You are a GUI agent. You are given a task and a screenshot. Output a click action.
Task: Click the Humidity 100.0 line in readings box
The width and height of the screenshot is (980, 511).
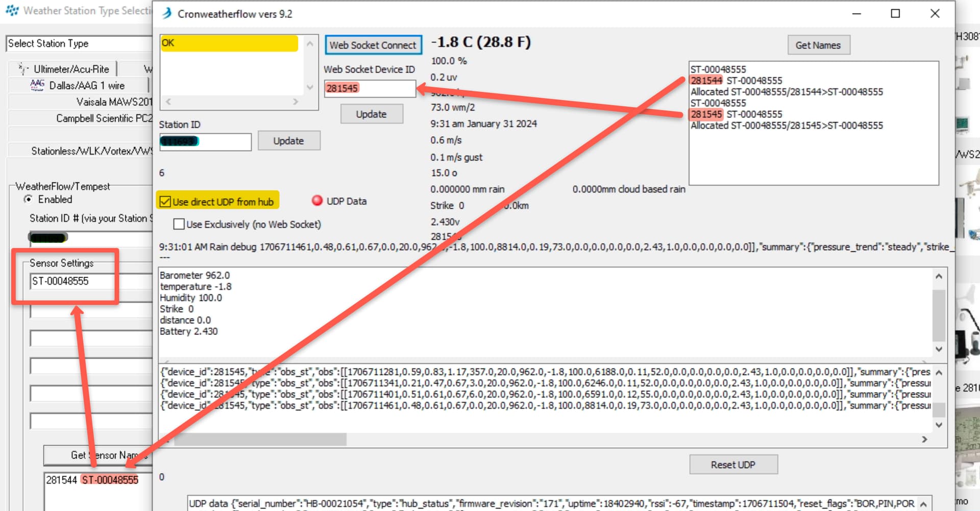191,298
